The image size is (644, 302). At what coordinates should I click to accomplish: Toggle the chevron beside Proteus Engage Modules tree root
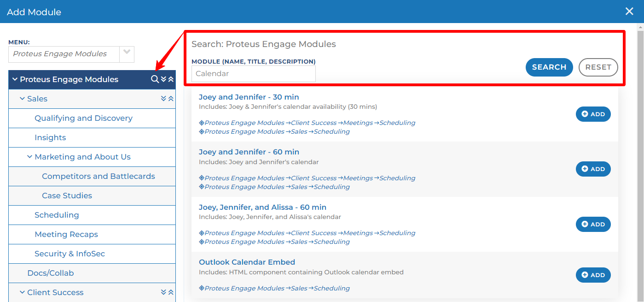point(15,79)
